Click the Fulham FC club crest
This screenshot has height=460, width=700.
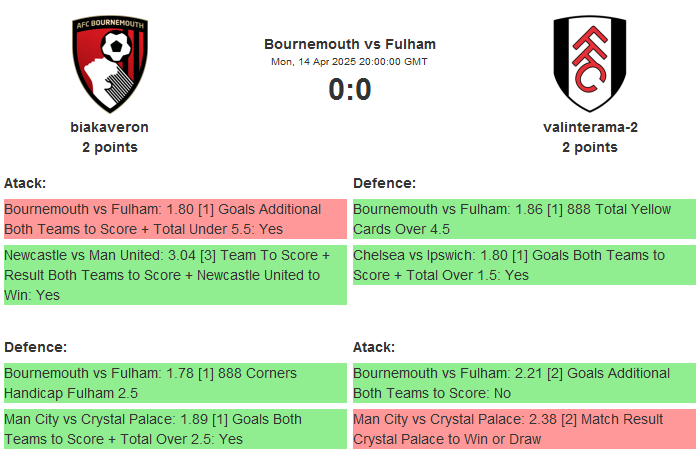(x=589, y=64)
